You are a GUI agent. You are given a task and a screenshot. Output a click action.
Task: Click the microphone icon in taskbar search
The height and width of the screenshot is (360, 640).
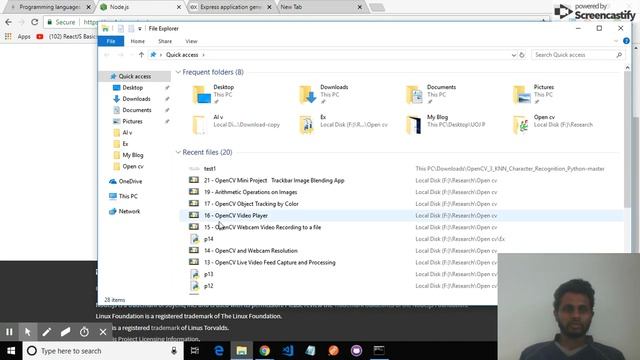(x=174, y=351)
